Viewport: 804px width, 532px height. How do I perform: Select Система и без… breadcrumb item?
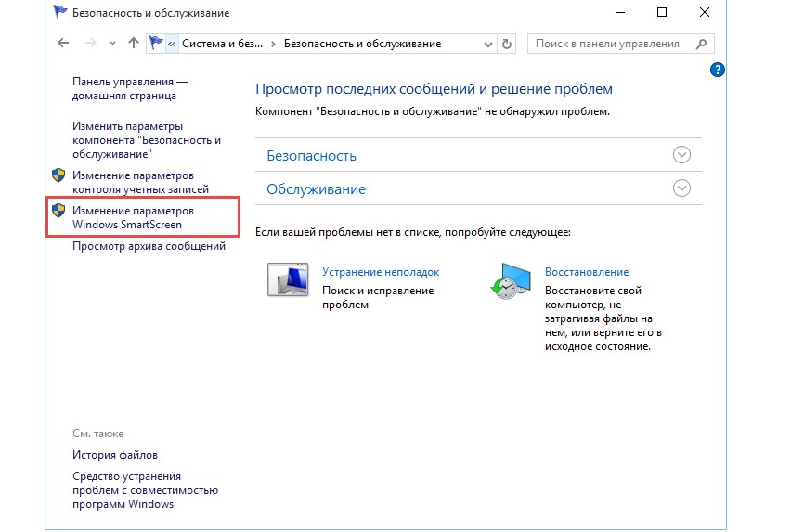pos(222,44)
